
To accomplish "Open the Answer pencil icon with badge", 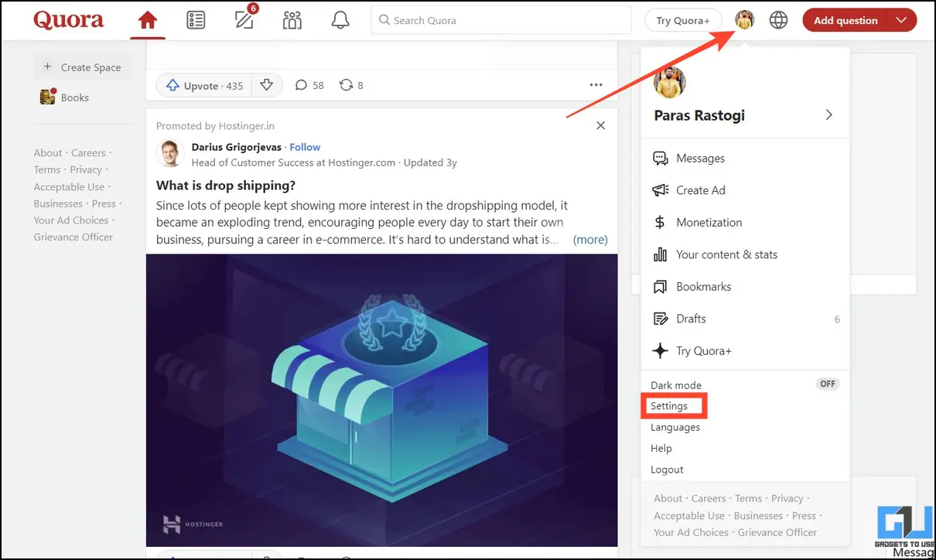I will coord(244,20).
